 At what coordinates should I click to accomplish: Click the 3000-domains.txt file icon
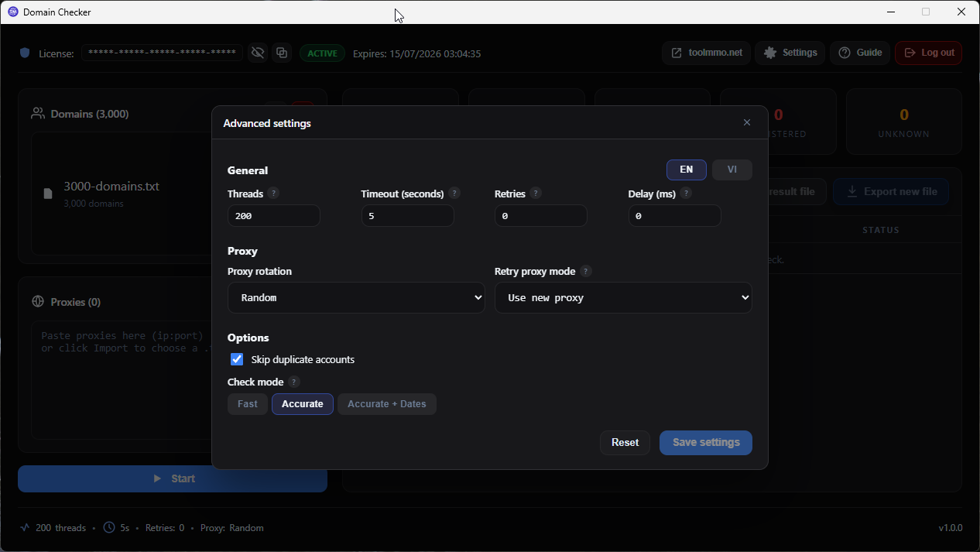(x=48, y=194)
